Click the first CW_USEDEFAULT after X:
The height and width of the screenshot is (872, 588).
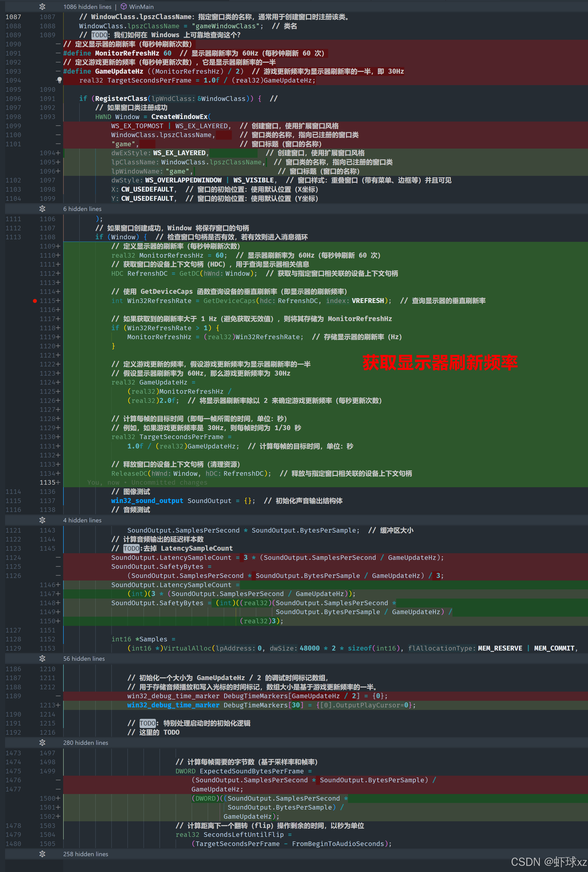coord(147,189)
